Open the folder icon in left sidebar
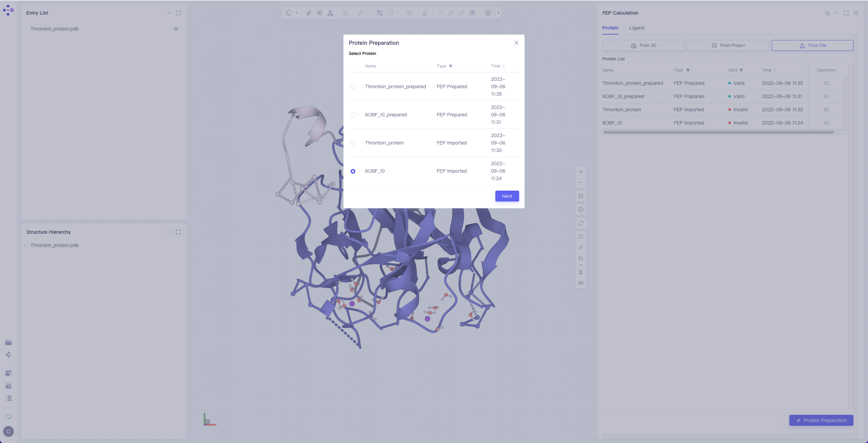868x443 pixels. click(8, 342)
